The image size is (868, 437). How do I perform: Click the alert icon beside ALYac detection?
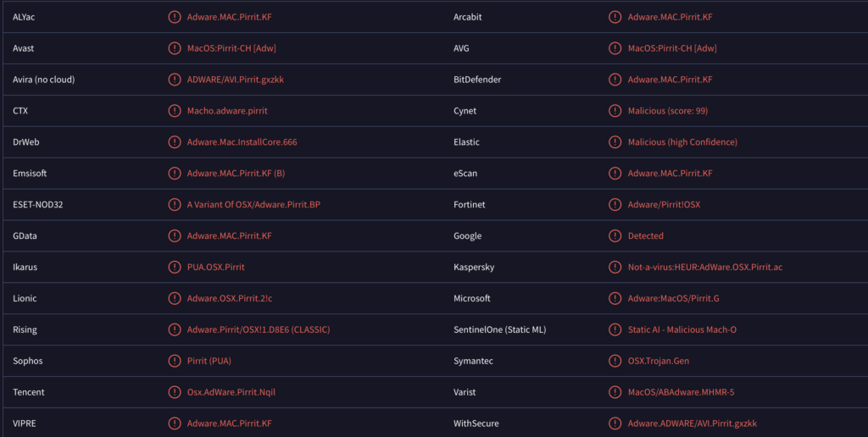[175, 17]
